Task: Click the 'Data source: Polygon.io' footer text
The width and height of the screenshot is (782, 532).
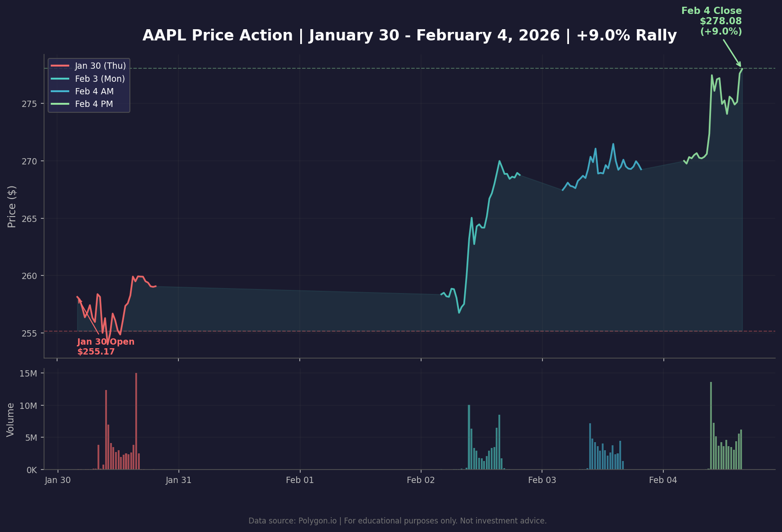Action: [397, 521]
